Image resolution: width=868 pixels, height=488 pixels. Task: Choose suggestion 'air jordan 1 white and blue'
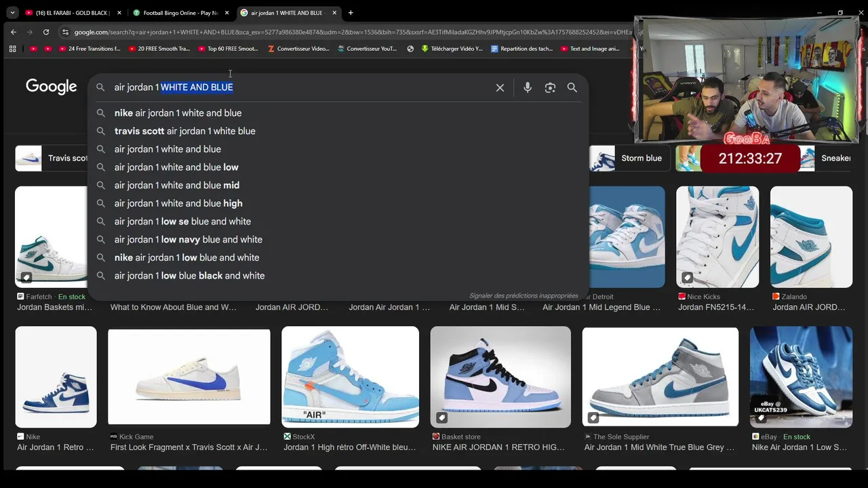tap(338, 149)
